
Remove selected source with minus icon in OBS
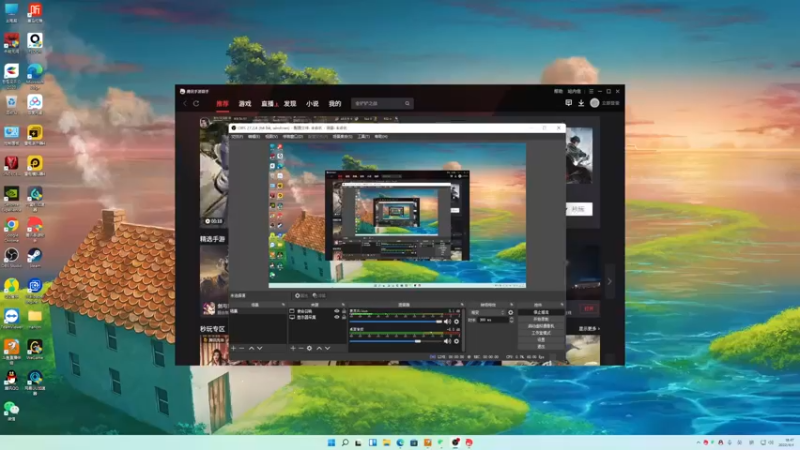(x=301, y=348)
